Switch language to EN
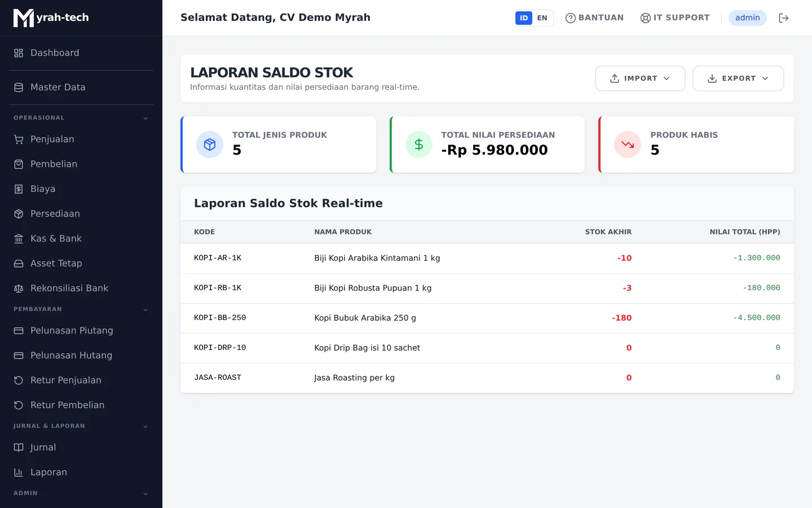Screen dimensions: 812x508 click(x=542, y=18)
